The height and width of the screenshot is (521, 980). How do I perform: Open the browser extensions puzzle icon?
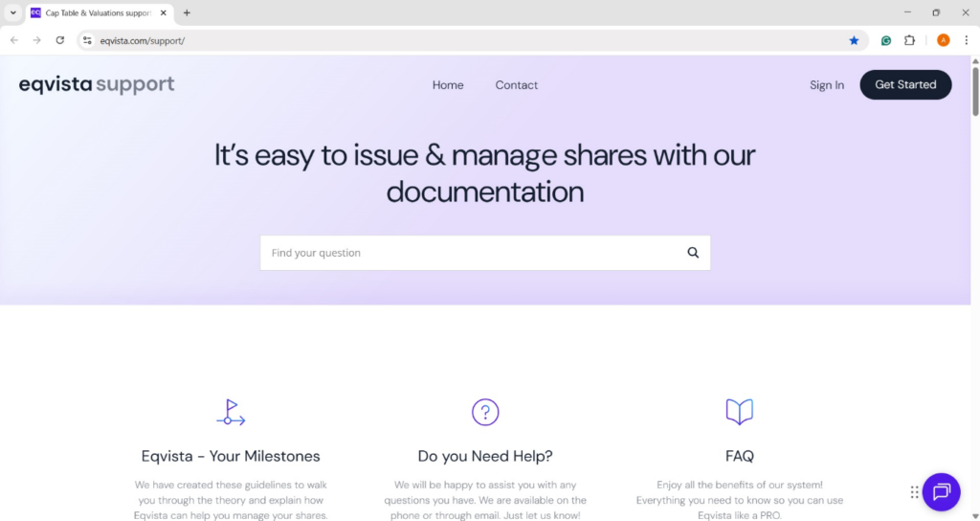click(x=909, y=40)
